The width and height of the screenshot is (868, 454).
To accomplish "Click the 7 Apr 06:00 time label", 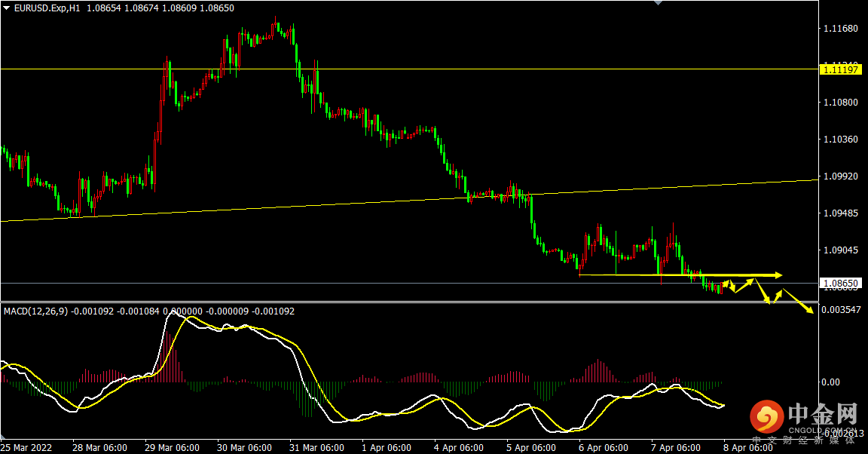I will pos(675,447).
